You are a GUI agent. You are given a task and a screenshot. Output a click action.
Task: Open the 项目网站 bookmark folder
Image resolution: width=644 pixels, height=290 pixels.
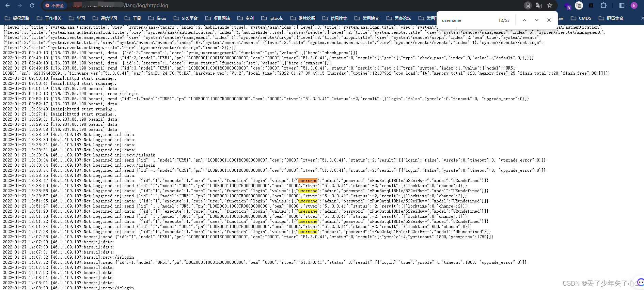tap(218, 18)
